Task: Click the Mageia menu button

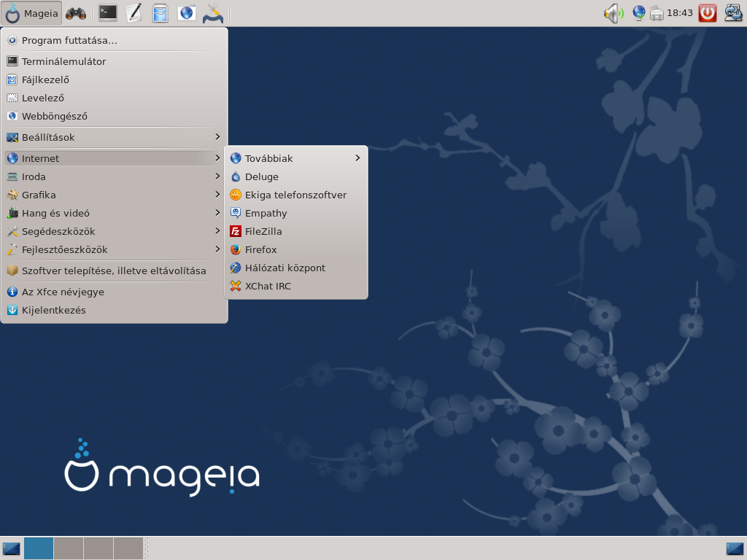Action: point(31,13)
